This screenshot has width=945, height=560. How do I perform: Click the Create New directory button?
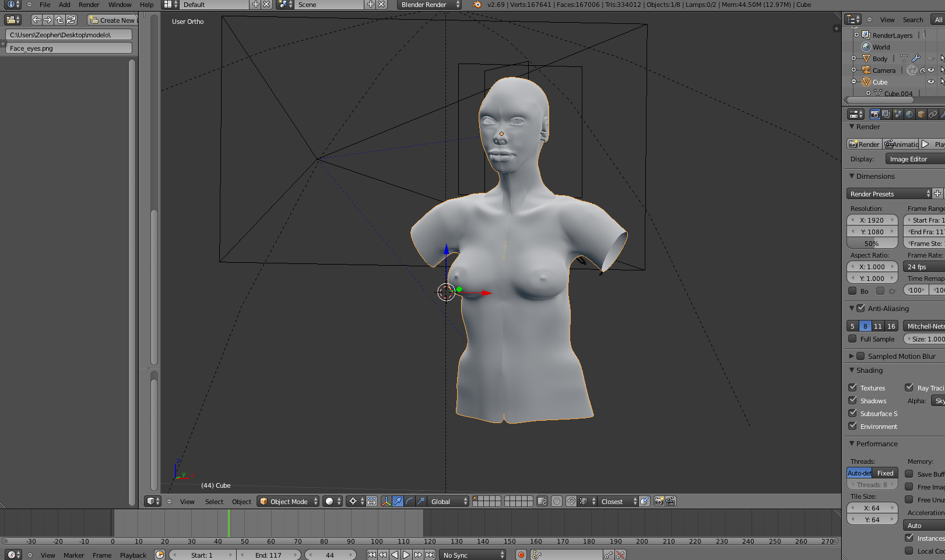point(113,20)
